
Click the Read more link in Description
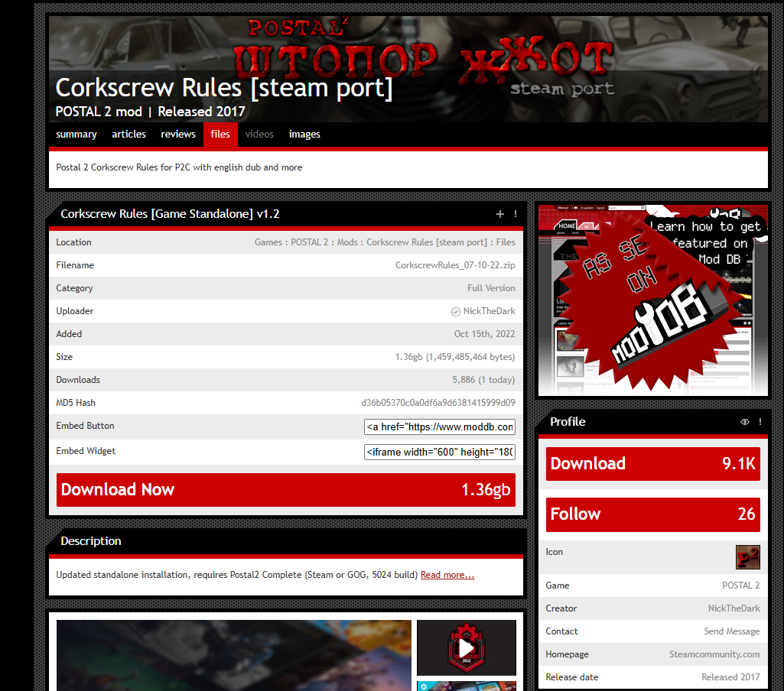tap(447, 575)
